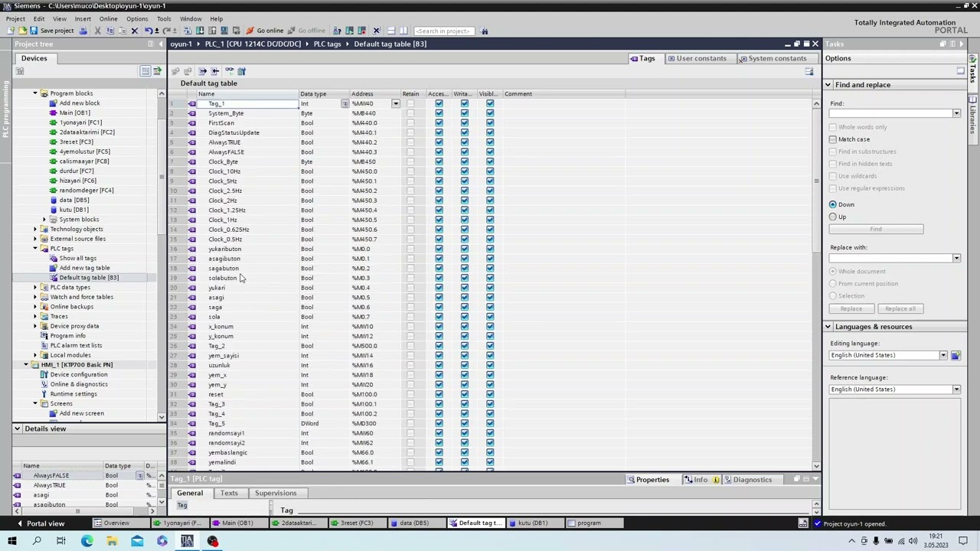Select the solabuton tag name cell

pos(247,278)
